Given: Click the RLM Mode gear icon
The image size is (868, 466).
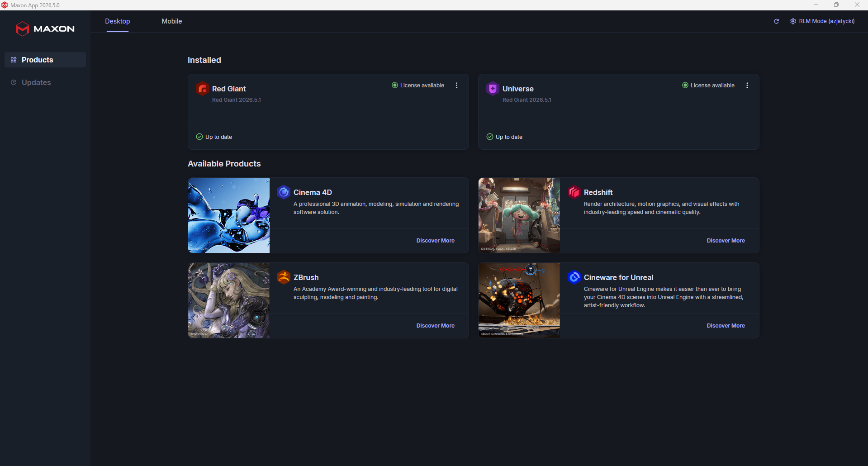Looking at the screenshot, I should (x=793, y=21).
